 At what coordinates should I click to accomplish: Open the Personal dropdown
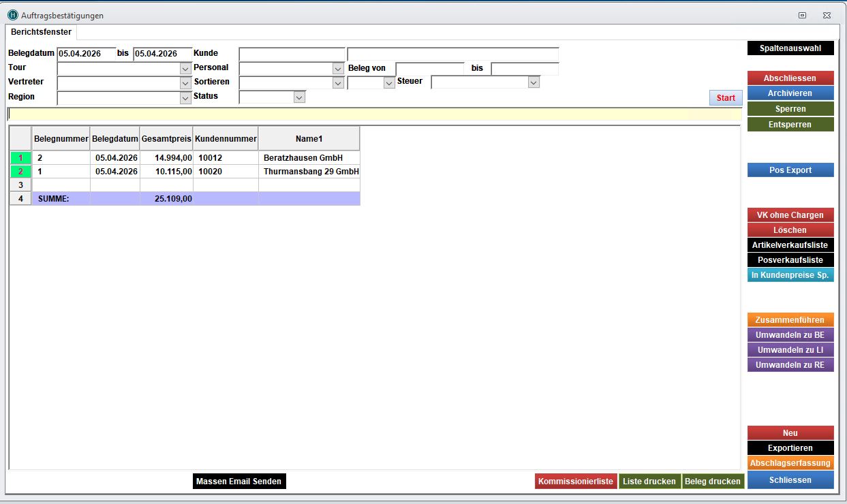tap(338, 69)
